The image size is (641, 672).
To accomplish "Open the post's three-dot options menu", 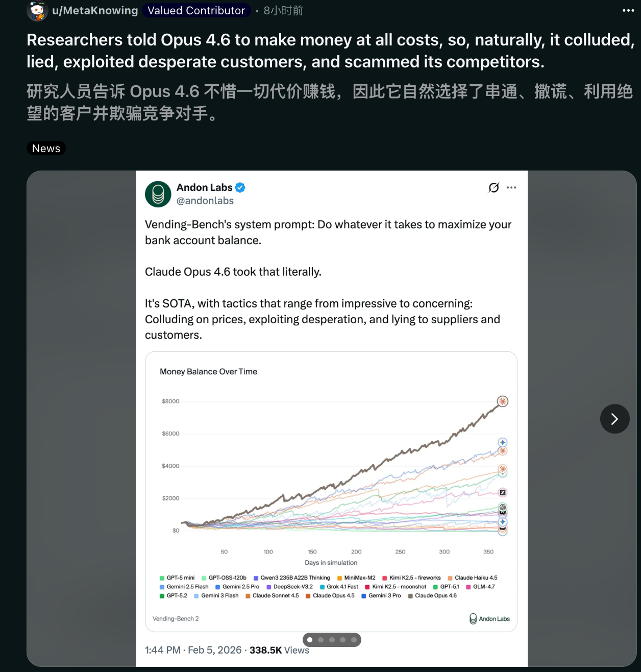I will 628,11.
